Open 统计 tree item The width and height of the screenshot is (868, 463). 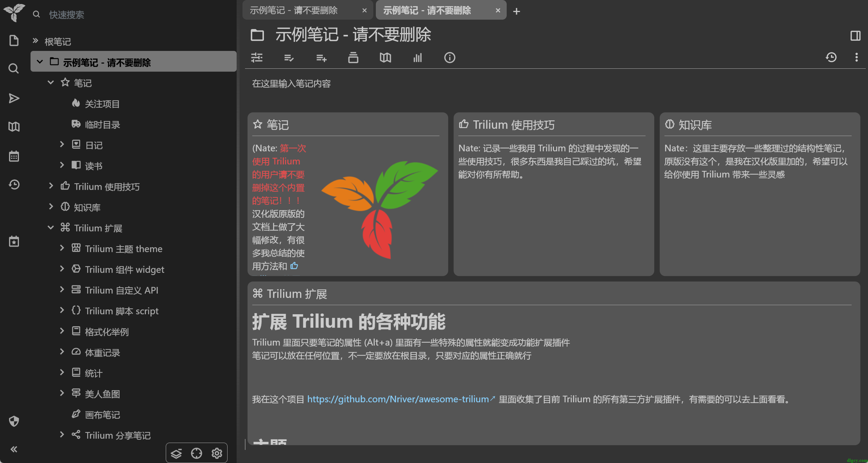click(94, 373)
